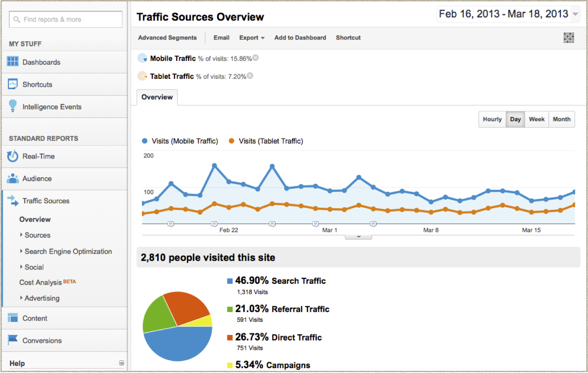Click the Dashboards grid icon
Viewport: 588px width, 373px height.
[x=13, y=61]
